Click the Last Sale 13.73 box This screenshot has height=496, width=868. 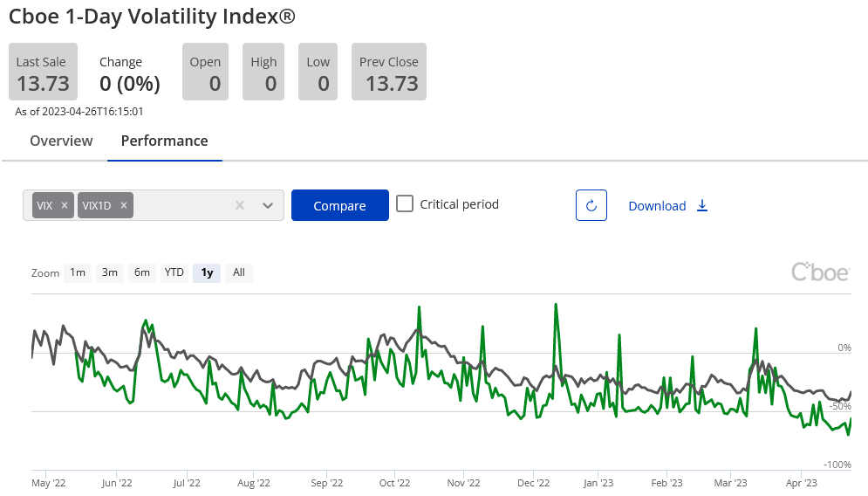pyautogui.click(x=43, y=72)
